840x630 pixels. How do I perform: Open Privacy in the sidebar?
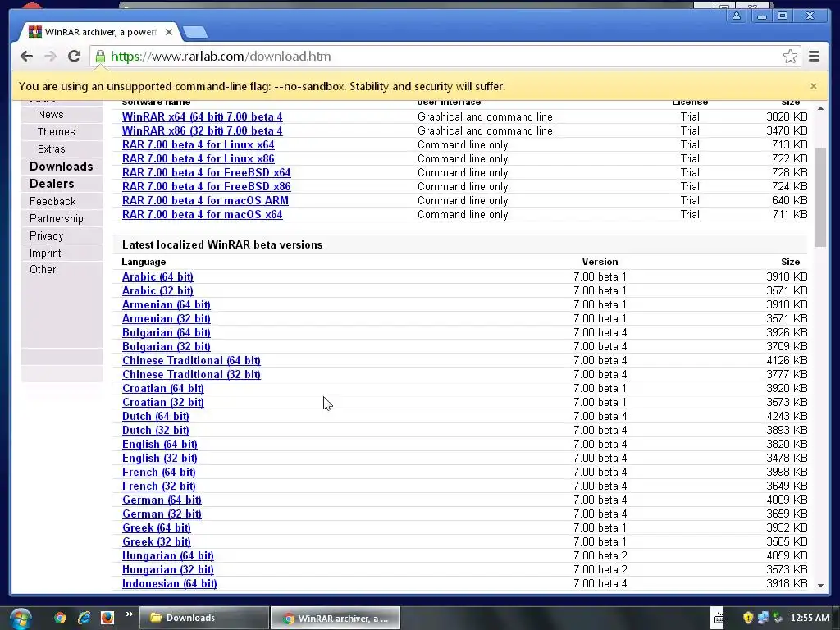coord(47,235)
